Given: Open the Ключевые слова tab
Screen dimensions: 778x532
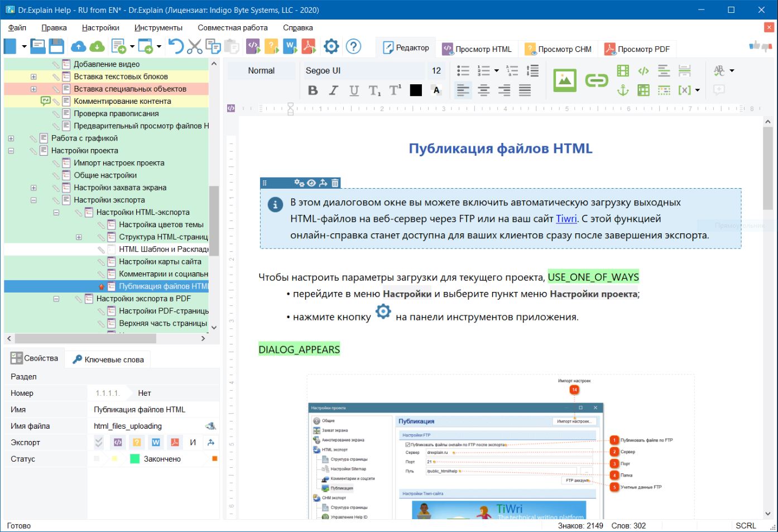Looking at the screenshot, I should pyautogui.click(x=108, y=360).
